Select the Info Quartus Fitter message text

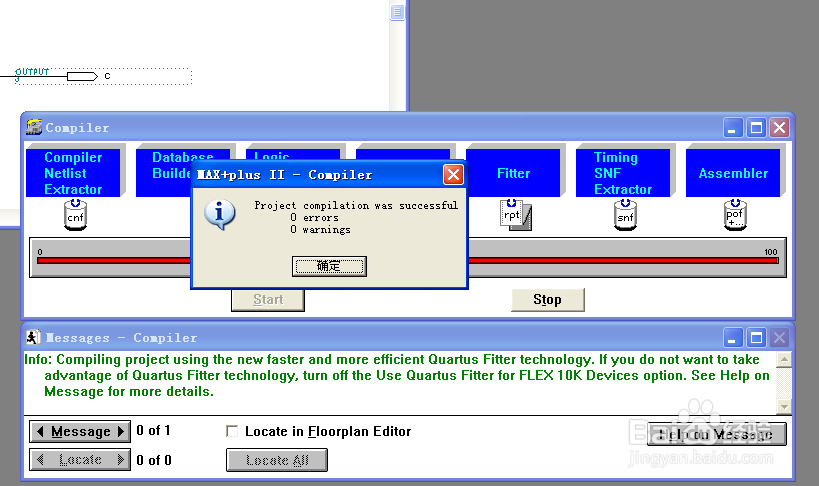tap(397, 375)
